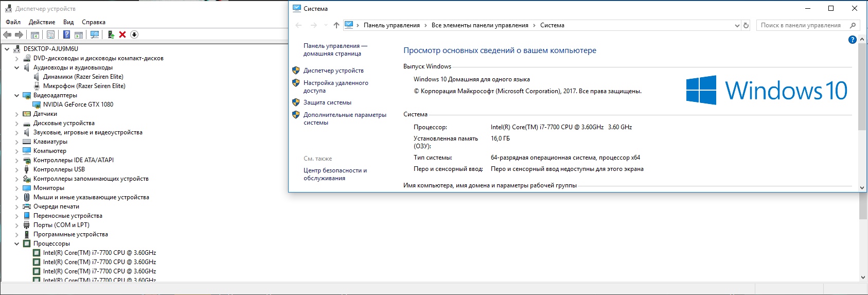The width and height of the screenshot is (868, 295).
Task: Expand the Контроллеры USB node
Action: tap(17, 169)
